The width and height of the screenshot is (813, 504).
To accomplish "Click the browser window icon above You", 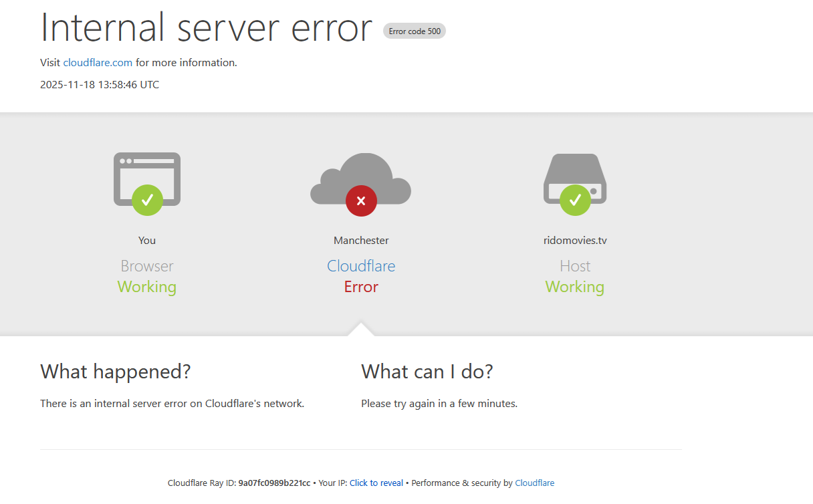I will 147,179.
